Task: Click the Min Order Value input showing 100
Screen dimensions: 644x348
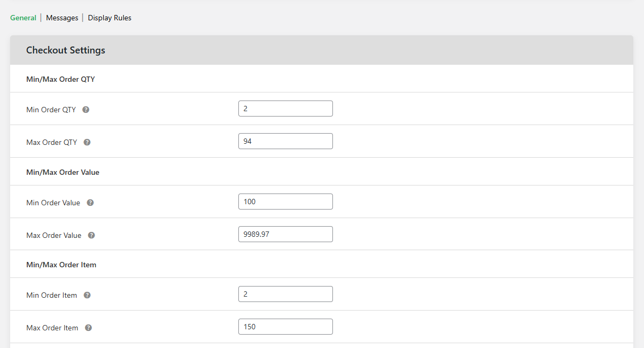Action: 285,202
